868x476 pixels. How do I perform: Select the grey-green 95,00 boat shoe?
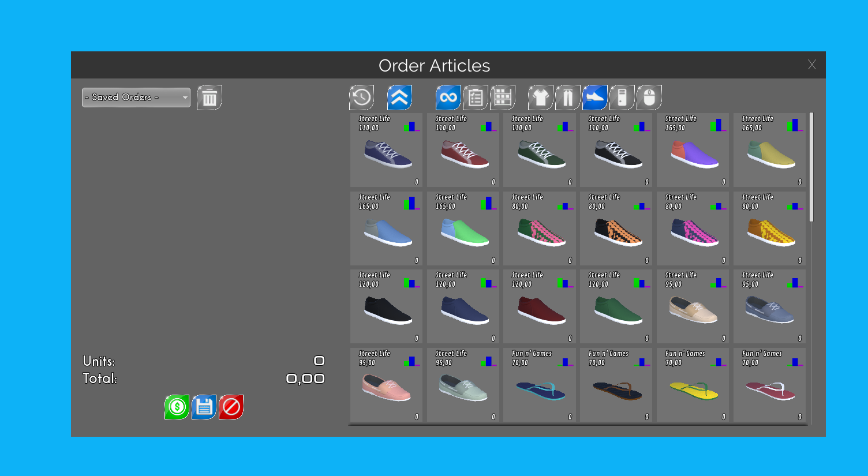(x=463, y=385)
